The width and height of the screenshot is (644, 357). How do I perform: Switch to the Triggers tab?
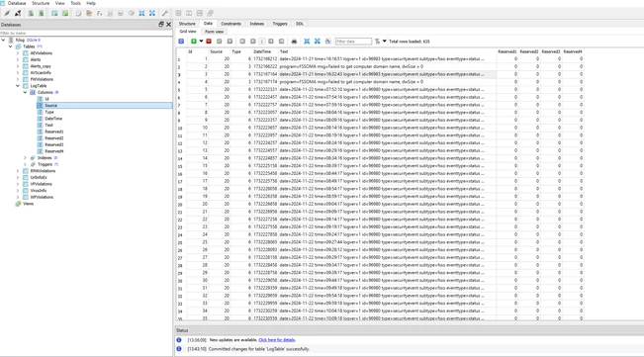[x=280, y=24]
